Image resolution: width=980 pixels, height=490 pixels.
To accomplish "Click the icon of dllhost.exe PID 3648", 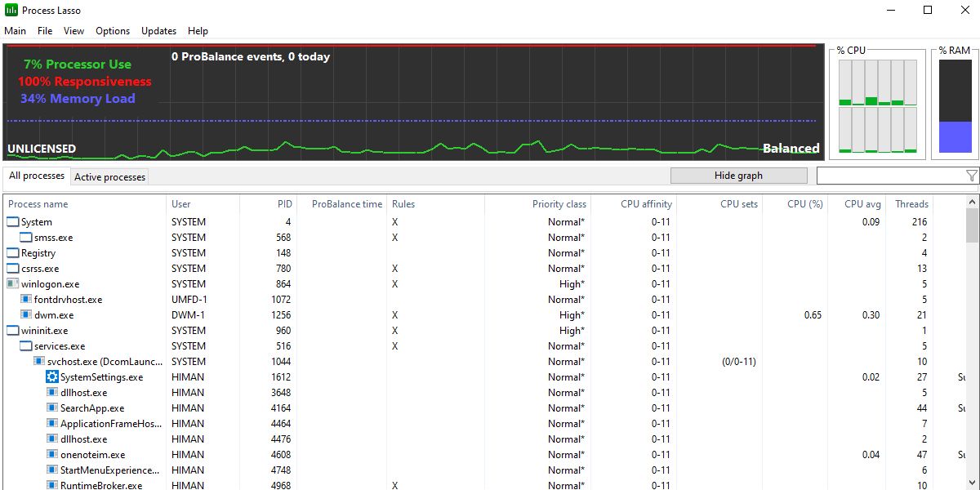I will tap(52, 393).
